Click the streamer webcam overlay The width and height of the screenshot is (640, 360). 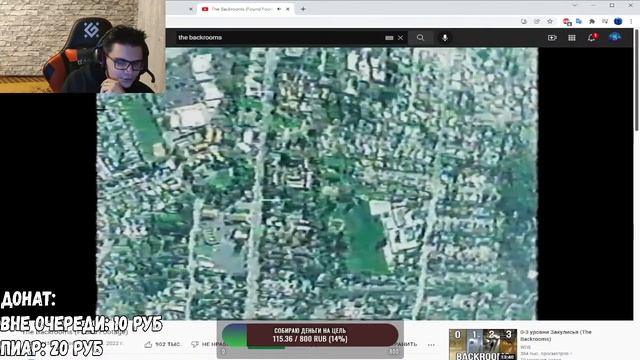click(x=82, y=47)
